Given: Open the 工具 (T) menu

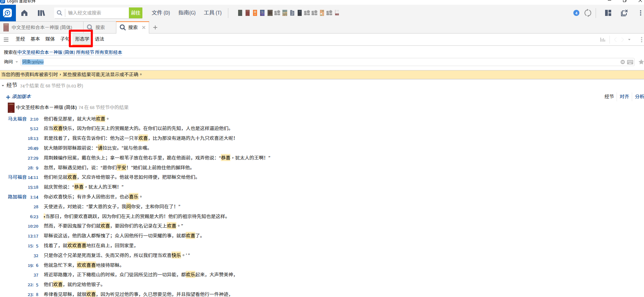Looking at the screenshot, I should pos(212,13).
